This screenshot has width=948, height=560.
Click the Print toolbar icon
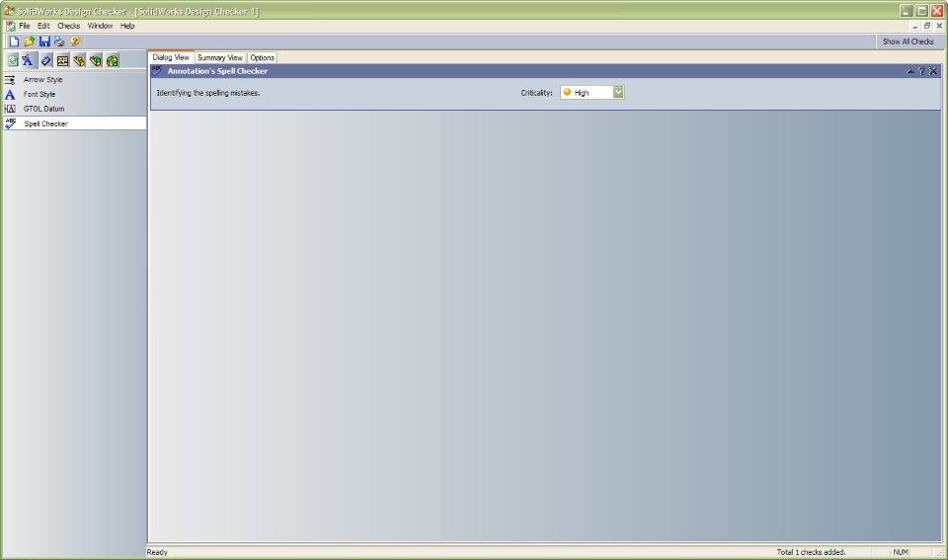pos(59,41)
